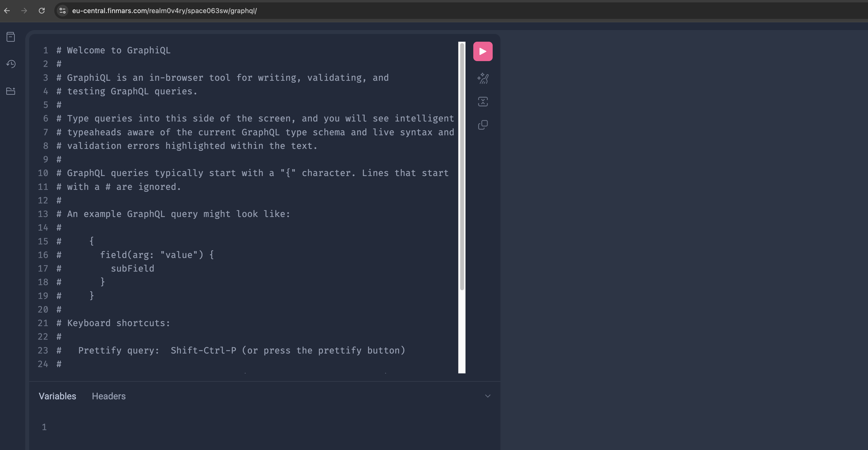Click into the variables editor line 1
This screenshot has height=450, width=868.
tap(202, 427)
